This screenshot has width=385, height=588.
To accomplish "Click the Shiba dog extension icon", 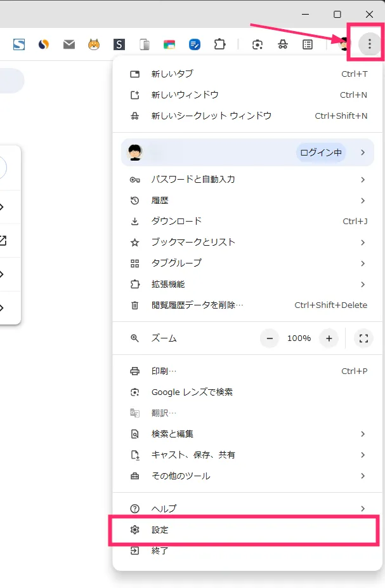I will point(94,44).
